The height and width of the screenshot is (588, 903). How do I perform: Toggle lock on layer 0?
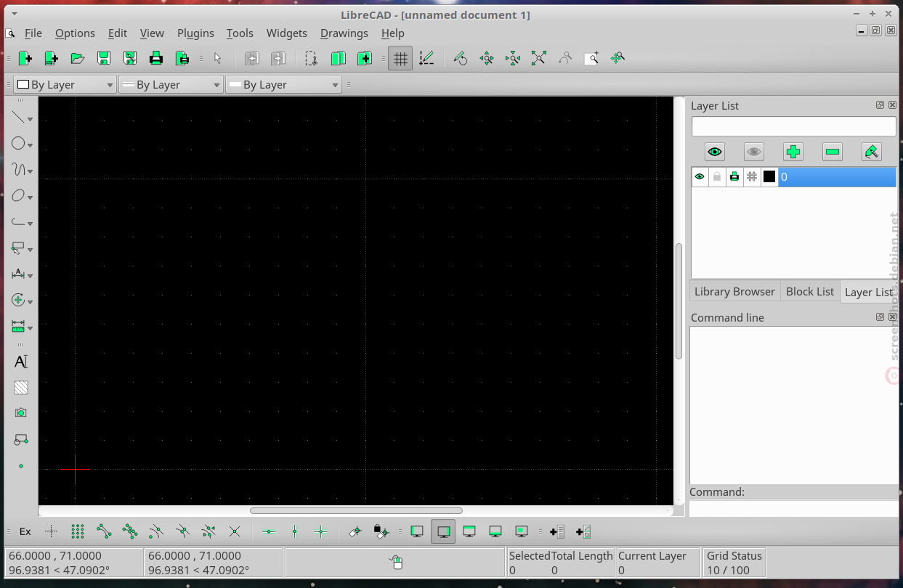click(717, 176)
